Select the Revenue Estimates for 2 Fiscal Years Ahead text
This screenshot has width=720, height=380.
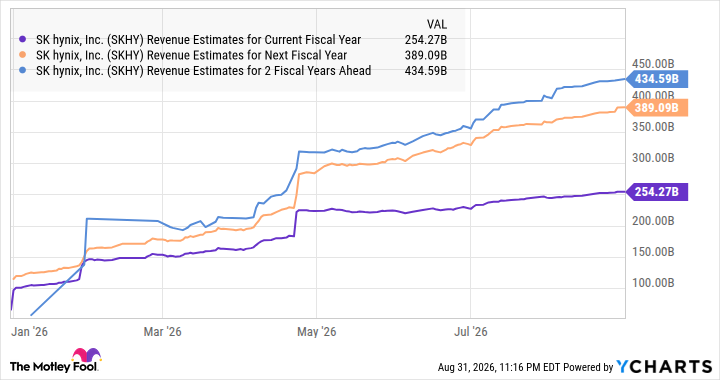[x=203, y=71]
